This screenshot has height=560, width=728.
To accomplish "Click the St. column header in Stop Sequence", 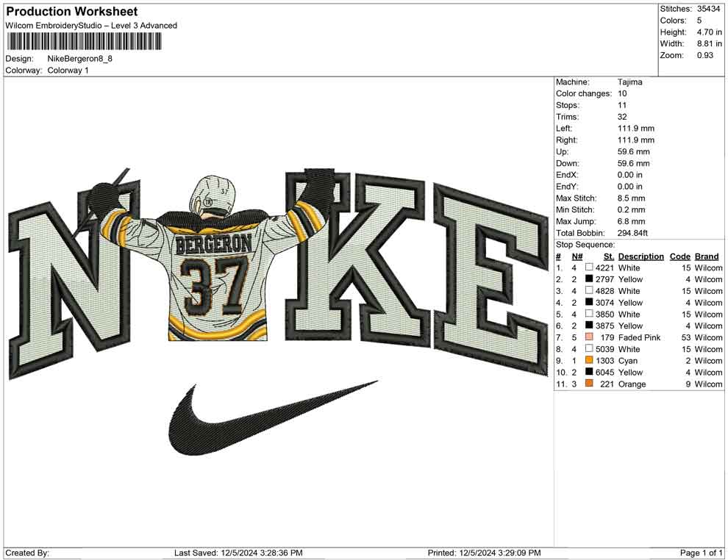I will [608, 256].
